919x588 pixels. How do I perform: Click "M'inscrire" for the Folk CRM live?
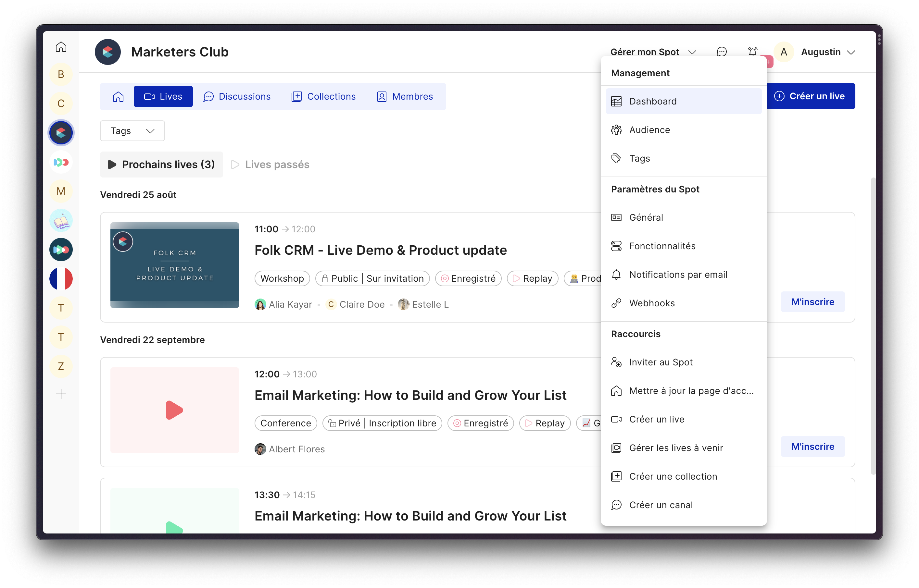pyautogui.click(x=813, y=302)
